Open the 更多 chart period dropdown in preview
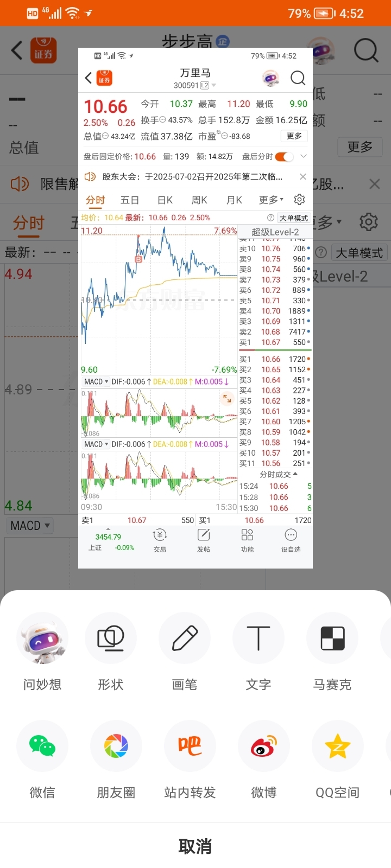This screenshot has height=868, width=391. (271, 200)
